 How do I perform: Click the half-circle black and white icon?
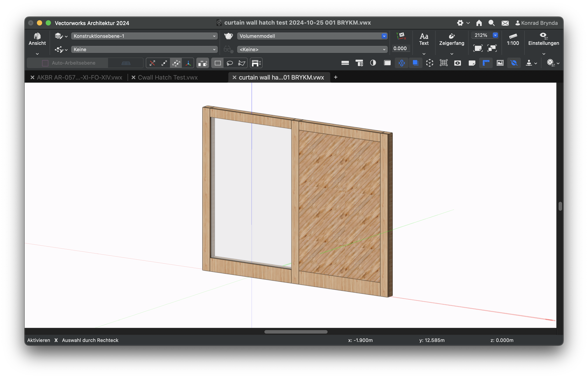[x=373, y=63]
